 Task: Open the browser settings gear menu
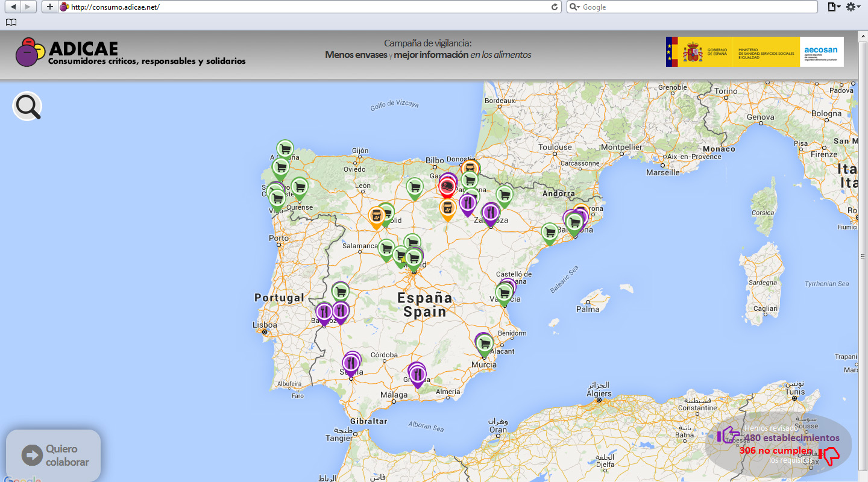[852, 7]
